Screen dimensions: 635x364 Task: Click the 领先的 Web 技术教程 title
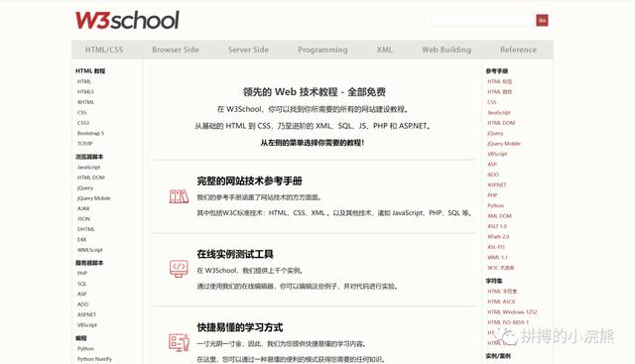click(315, 92)
